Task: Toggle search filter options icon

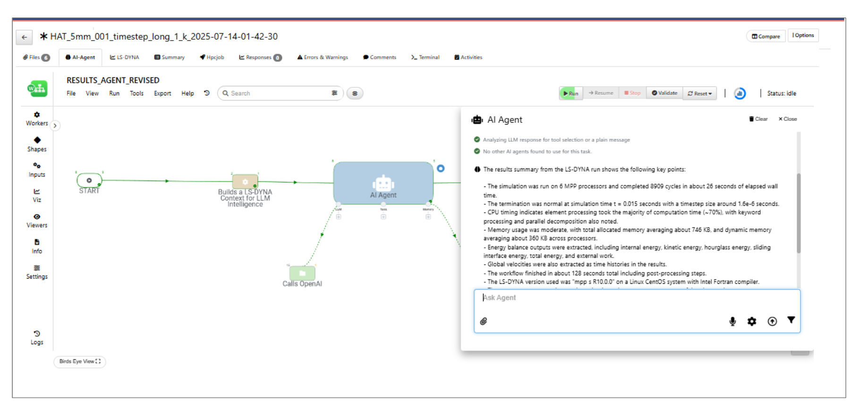Action: 334,93
